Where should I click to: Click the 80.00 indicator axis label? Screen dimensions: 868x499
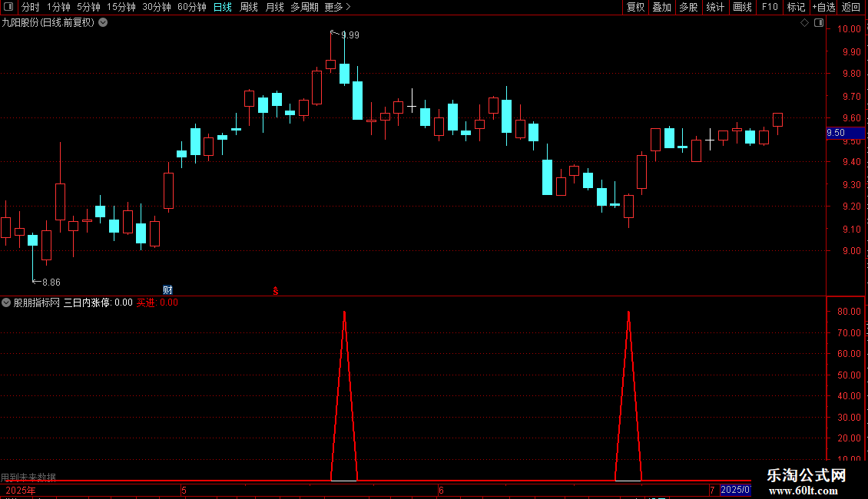tap(849, 312)
